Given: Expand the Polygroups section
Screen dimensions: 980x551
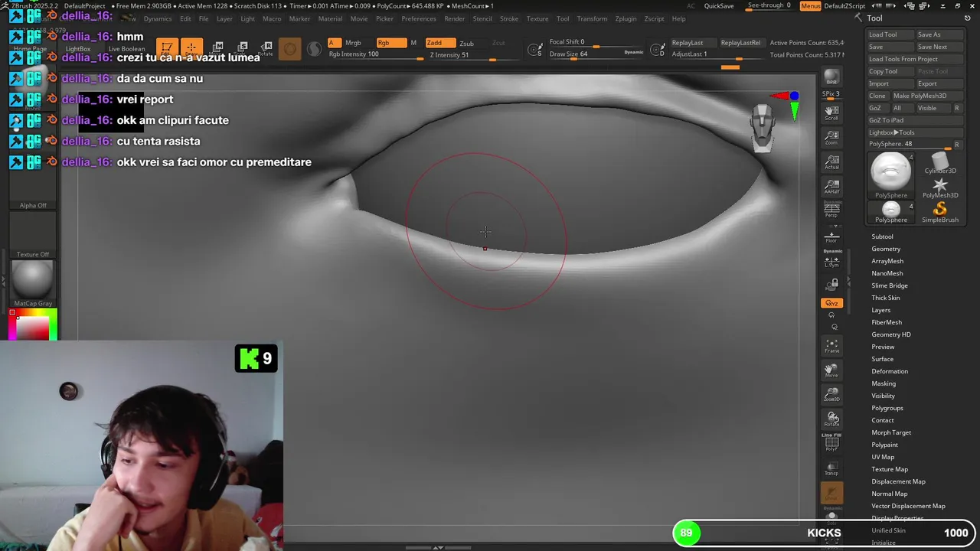Looking at the screenshot, I should (887, 408).
